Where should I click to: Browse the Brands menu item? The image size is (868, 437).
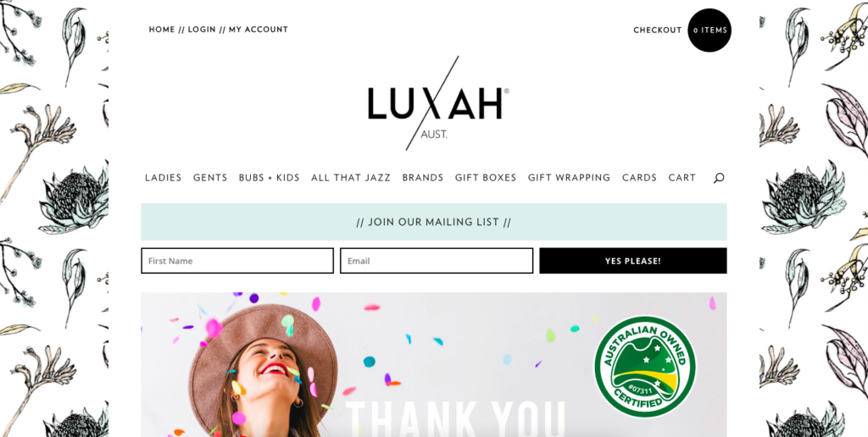pos(423,178)
